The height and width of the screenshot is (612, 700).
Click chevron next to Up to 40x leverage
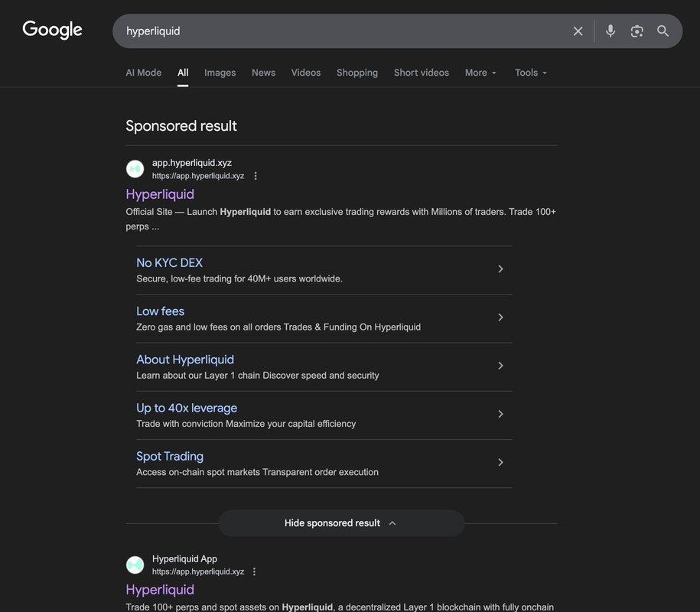[x=500, y=414]
